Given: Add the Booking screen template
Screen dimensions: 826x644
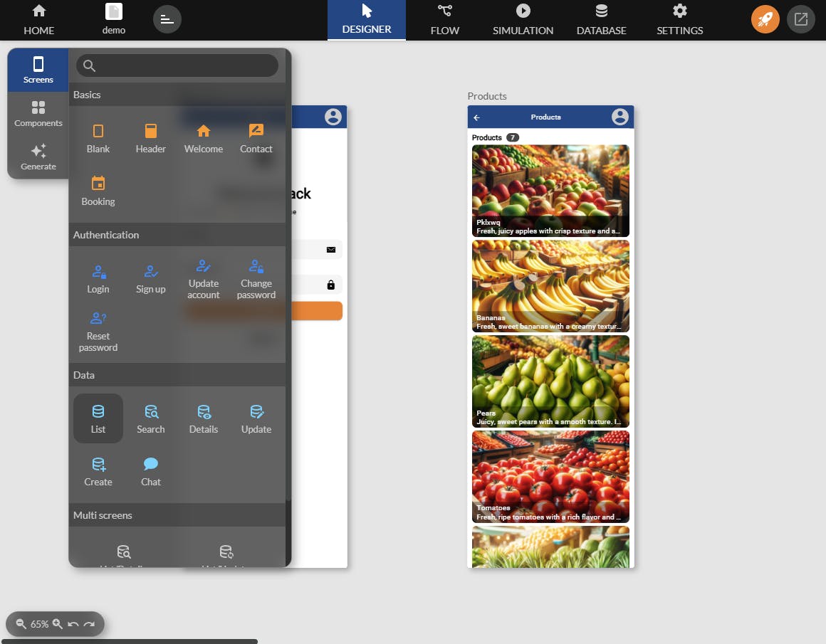Looking at the screenshot, I should click(98, 191).
